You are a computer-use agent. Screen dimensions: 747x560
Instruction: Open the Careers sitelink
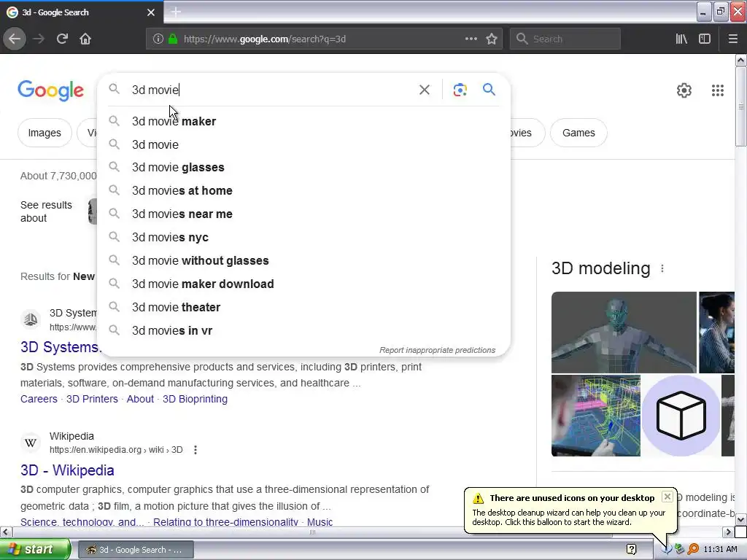(x=39, y=399)
